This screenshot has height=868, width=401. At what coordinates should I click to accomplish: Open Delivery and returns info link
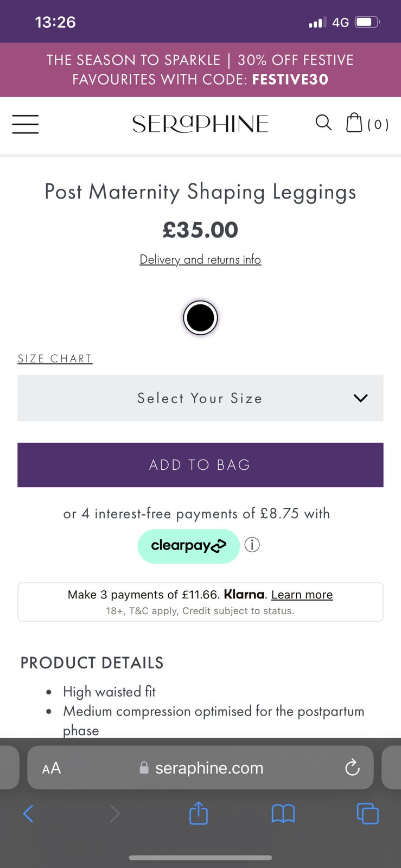tap(200, 259)
